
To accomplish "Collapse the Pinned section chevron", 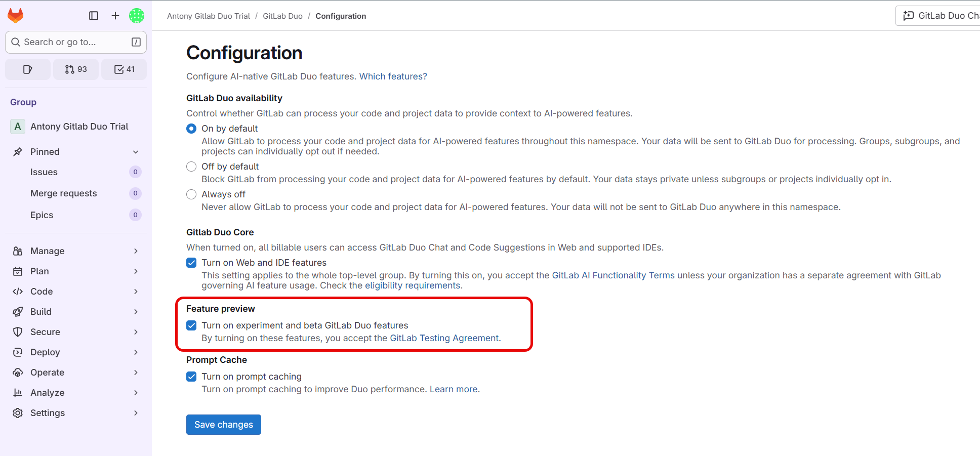I will (x=136, y=152).
